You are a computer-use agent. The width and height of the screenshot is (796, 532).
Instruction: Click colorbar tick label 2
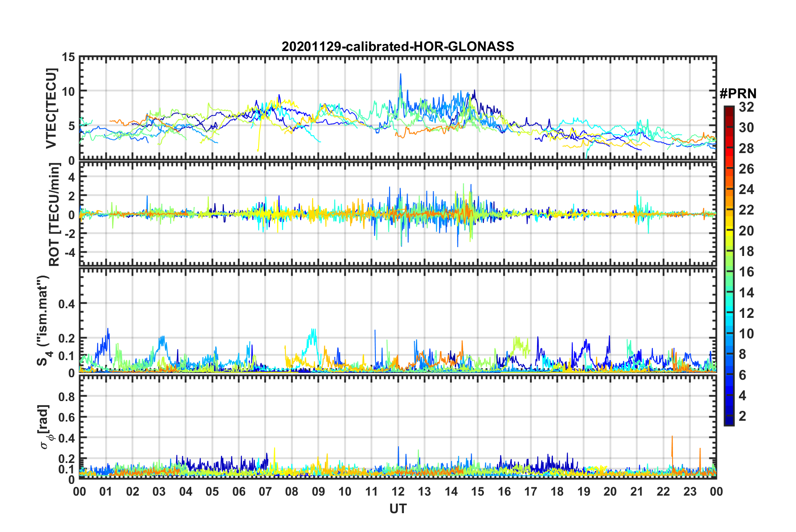(742, 416)
